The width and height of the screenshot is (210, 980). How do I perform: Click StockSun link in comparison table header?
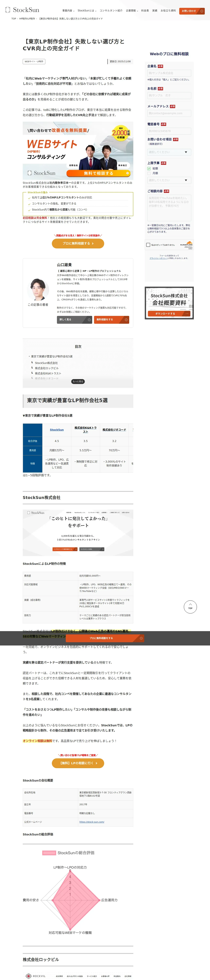click(x=57, y=430)
